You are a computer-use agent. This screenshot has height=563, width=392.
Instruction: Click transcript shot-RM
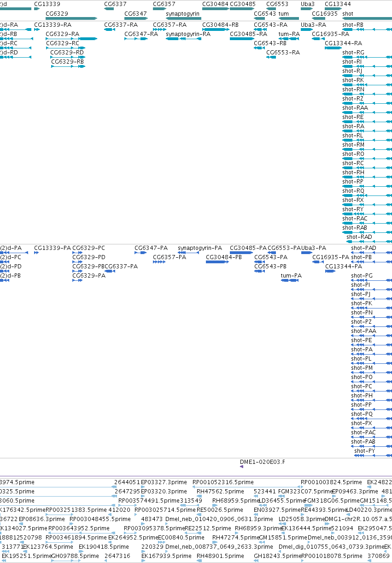pos(353,145)
